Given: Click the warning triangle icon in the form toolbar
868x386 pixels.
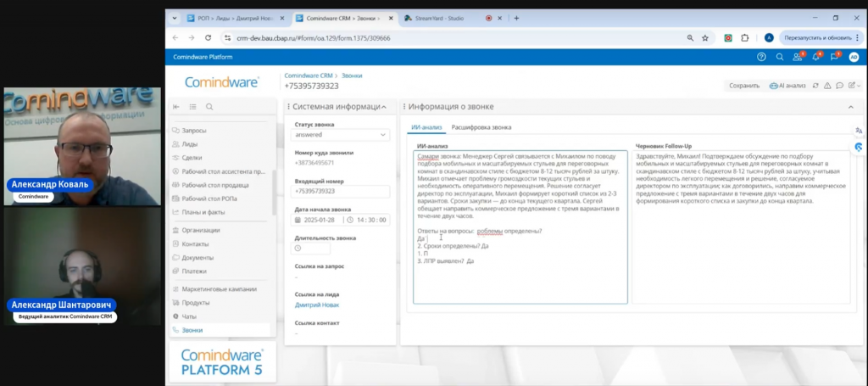Looking at the screenshot, I should 827,86.
